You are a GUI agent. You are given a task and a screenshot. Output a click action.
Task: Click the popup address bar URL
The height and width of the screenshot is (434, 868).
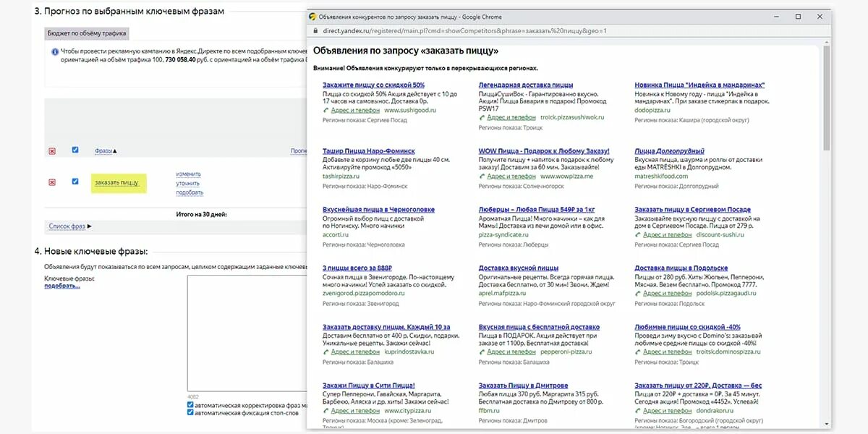[464, 31]
